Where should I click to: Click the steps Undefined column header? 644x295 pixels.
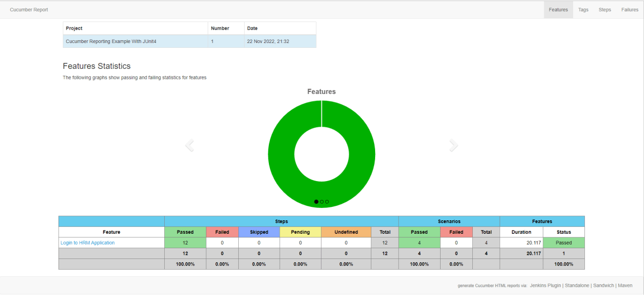click(346, 232)
